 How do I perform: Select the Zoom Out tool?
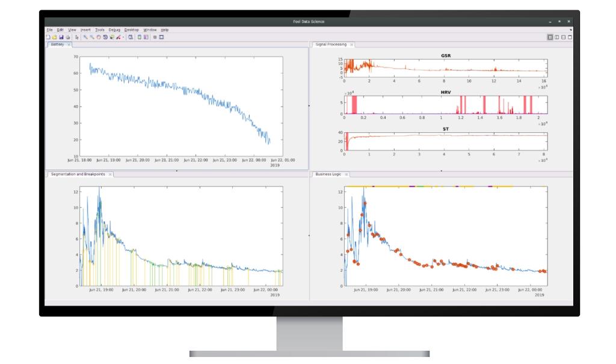[91, 37]
